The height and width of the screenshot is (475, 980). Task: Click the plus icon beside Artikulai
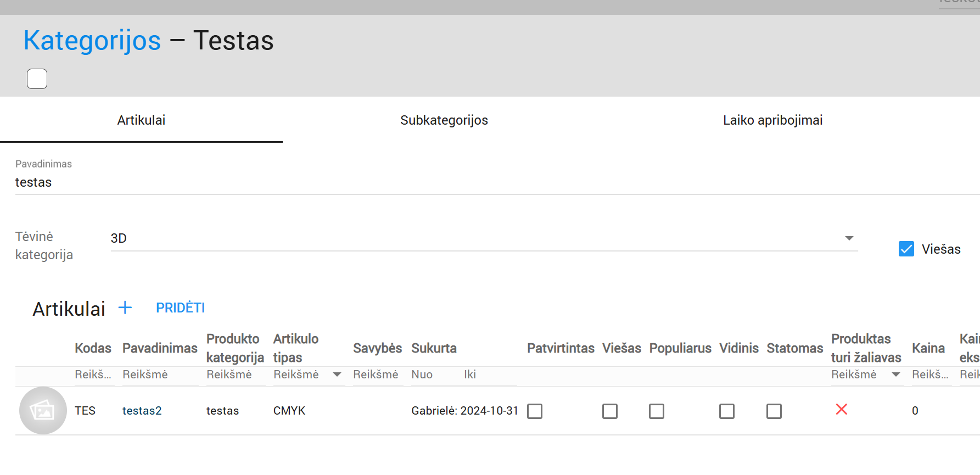[125, 308]
